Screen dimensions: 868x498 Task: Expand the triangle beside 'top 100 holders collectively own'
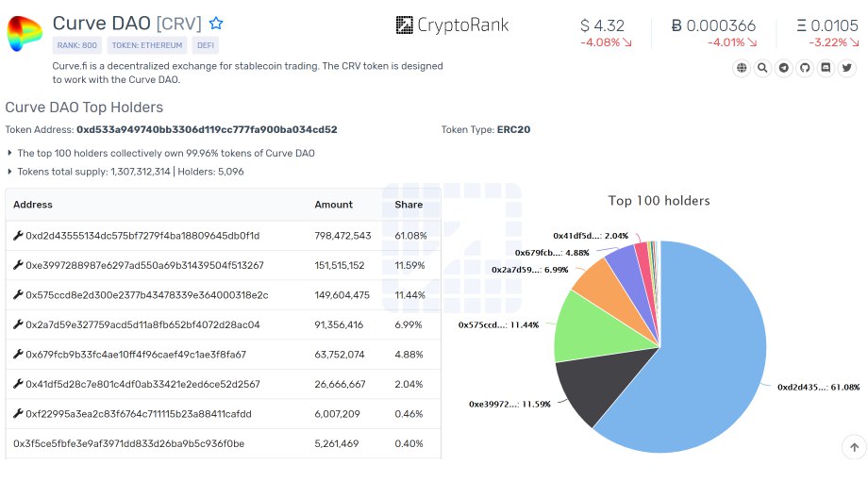click(x=9, y=153)
